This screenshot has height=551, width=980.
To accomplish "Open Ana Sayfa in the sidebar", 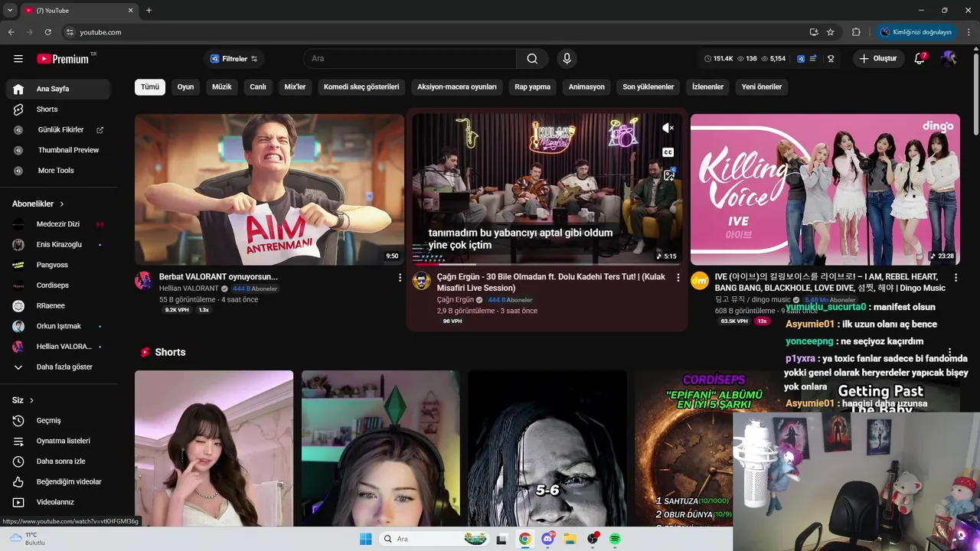I will click(x=58, y=89).
